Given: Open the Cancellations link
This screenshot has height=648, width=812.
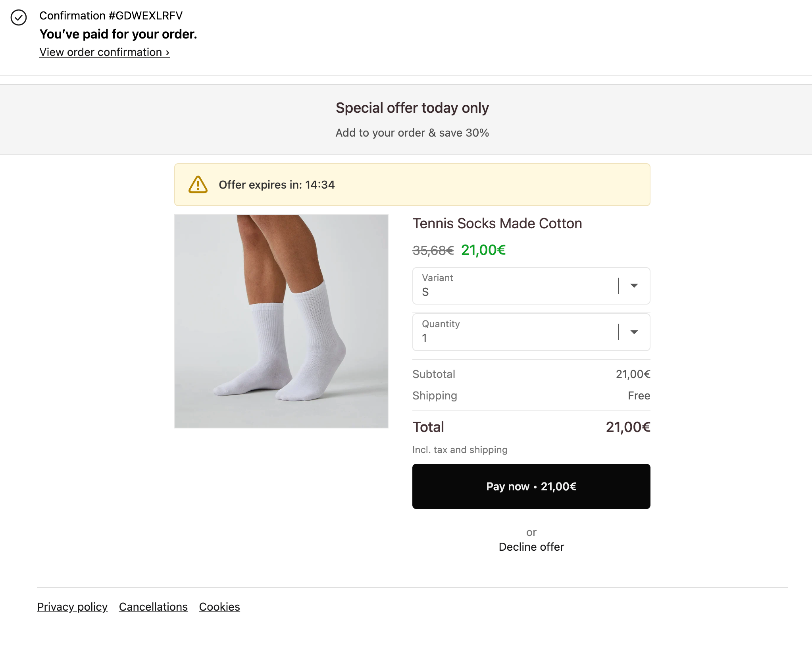Looking at the screenshot, I should click(x=153, y=607).
